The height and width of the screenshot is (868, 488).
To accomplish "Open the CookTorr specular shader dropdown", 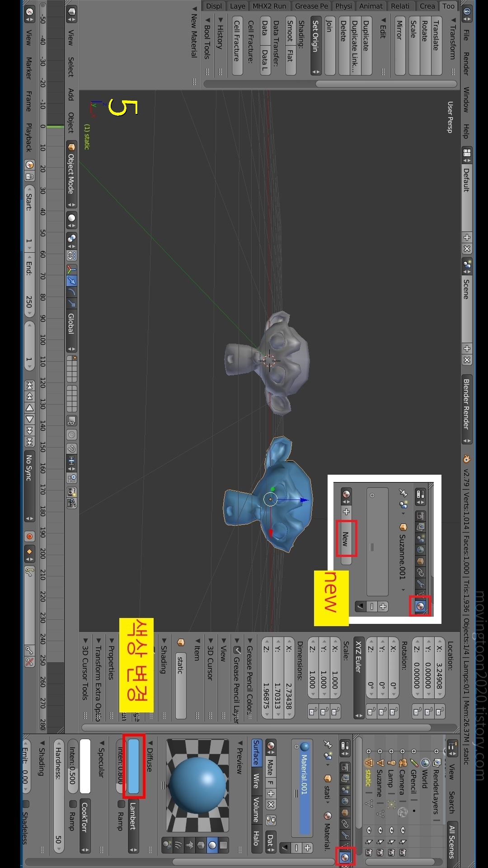I will 85,827.
